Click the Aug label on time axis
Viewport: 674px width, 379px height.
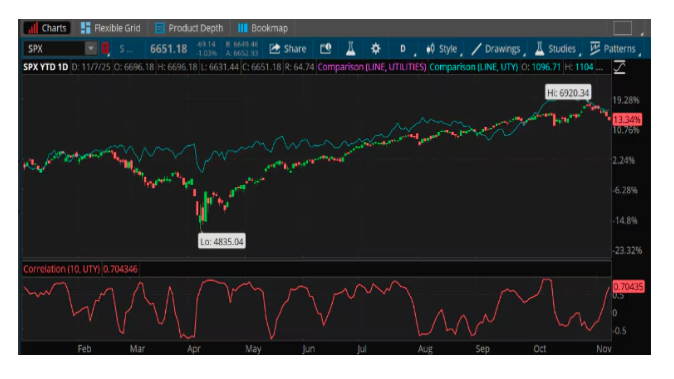point(425,348)
